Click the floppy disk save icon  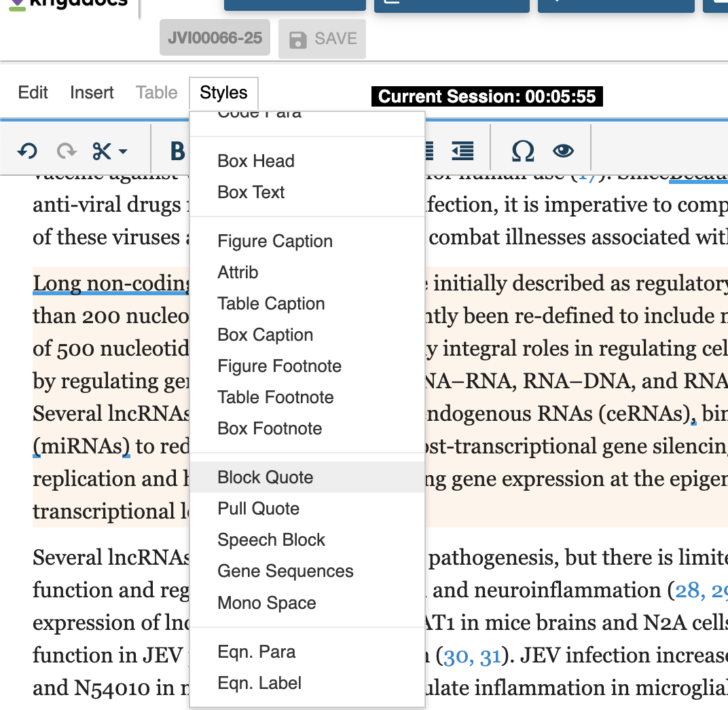pos(297,39)
